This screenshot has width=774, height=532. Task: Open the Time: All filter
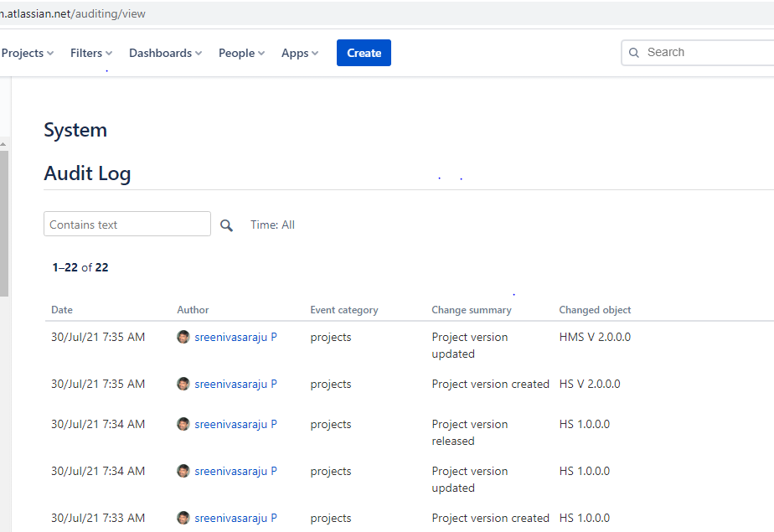272,225
